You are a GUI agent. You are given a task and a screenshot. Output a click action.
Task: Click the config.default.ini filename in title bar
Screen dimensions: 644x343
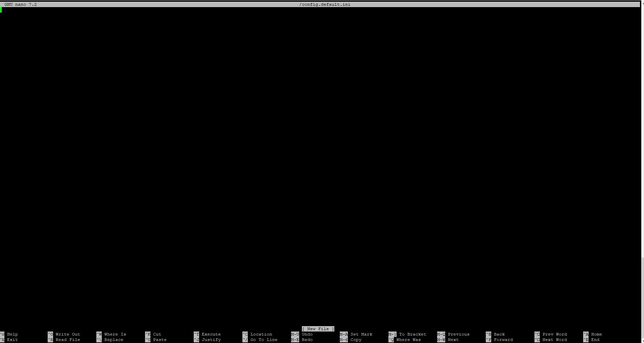coord(325,4)
